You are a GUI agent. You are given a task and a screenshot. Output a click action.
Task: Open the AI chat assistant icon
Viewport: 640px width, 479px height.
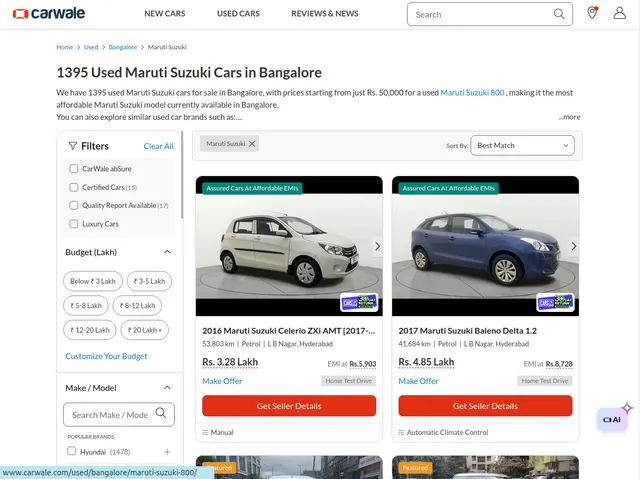[x=613, y=419]
